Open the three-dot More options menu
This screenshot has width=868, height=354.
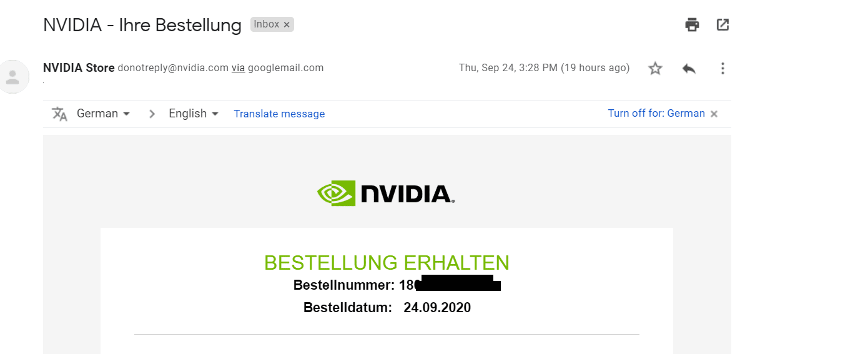pos(723,68)
